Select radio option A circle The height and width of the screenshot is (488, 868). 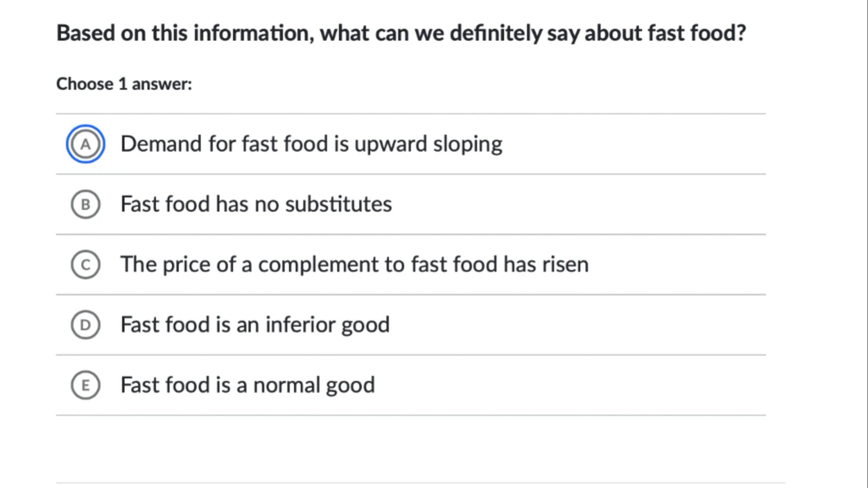pyautogui.click(x=85, y=144)
